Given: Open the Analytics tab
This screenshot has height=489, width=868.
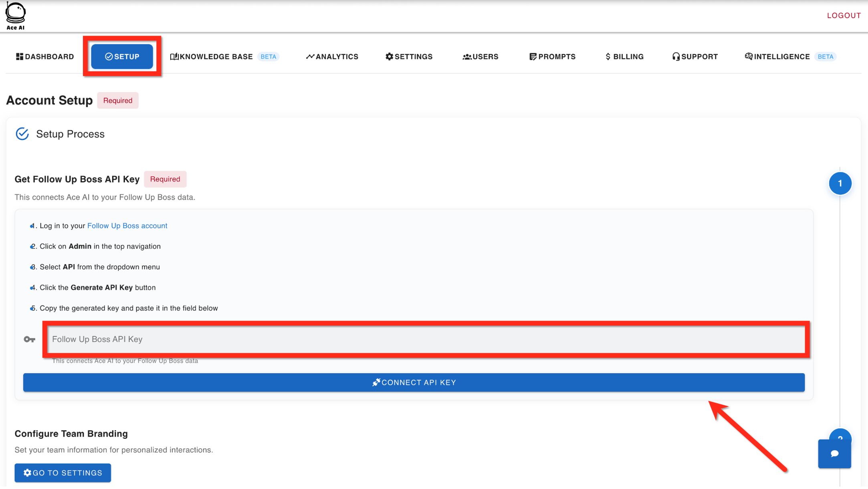Looking at the screenshot, I should [x=332, y=57].
